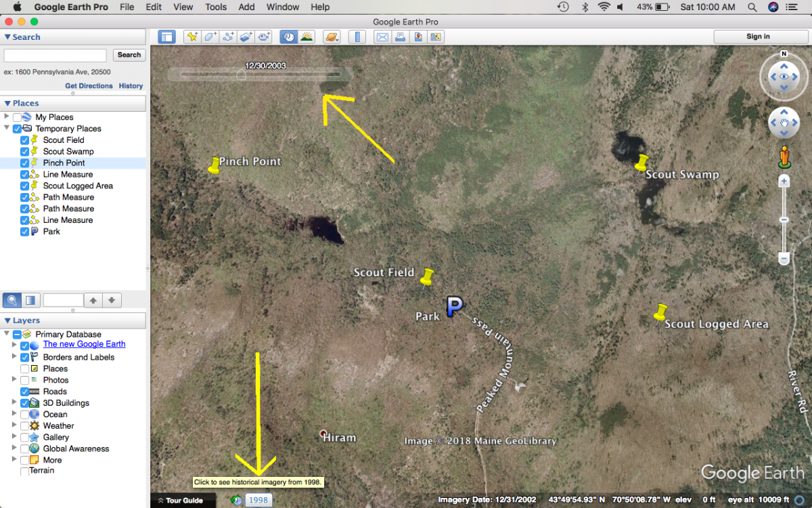The width and height of the screenshot is (812, 508).
Task: View in Google Maps icon
Action: 435,37
